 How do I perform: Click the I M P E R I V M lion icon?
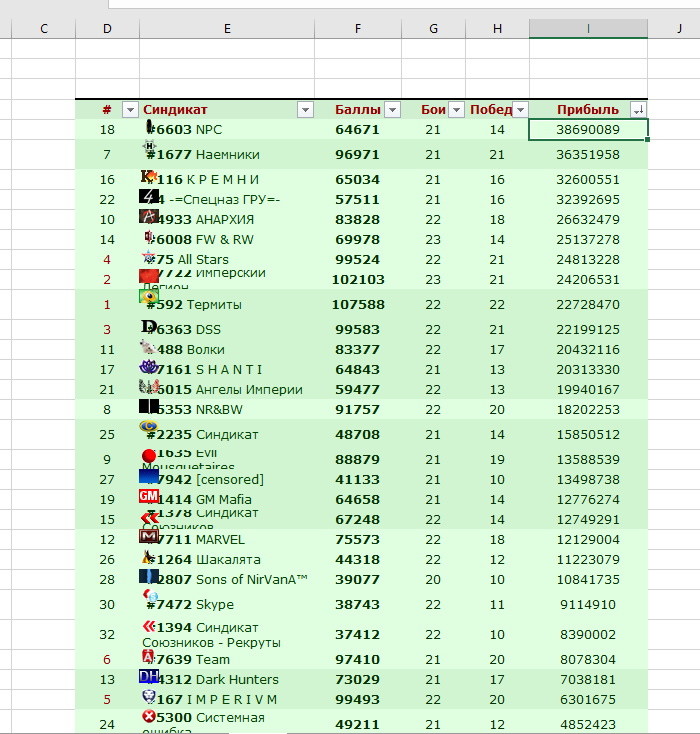[x=148, y=696]
